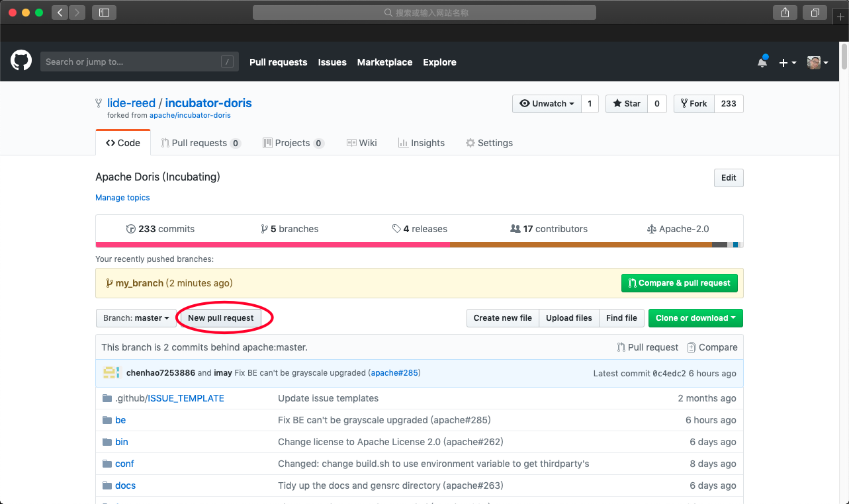This screenshot has width=849, height=504.
Task: Open new Safari tab plus button
Action: pos(840,17)
